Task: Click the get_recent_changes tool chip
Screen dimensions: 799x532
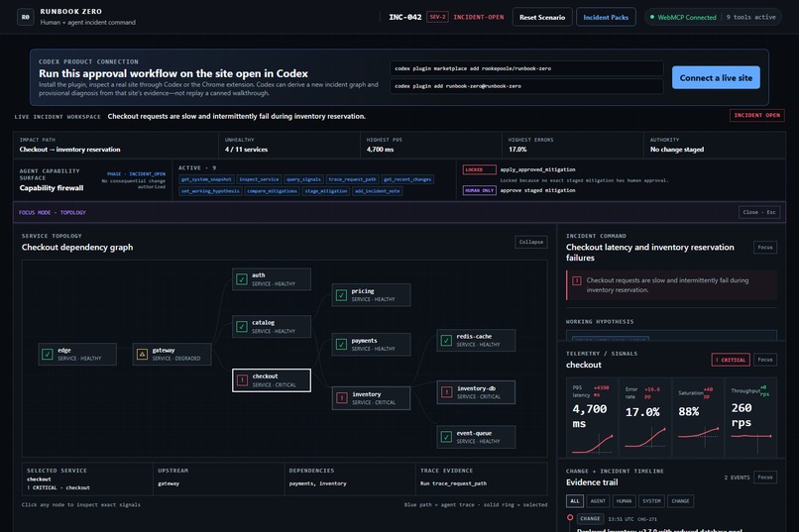Action: [407, 179]
